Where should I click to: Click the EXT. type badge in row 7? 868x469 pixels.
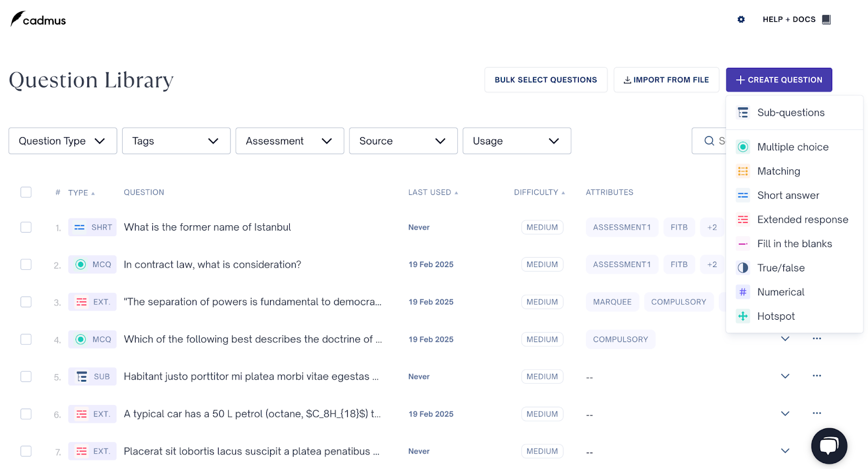pyautogui.click(x=92, y=451)
